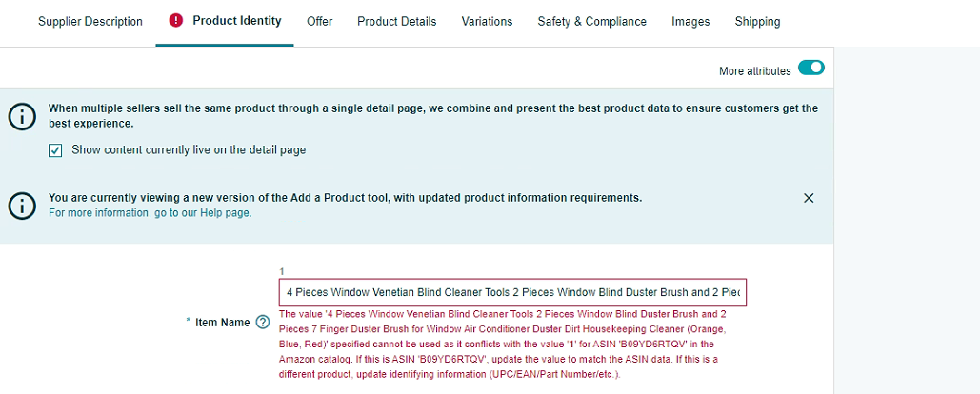The width and height of the screenshot is (980, 394).
Task: Switch to the Images tab
Action: [x=690, y=21]
